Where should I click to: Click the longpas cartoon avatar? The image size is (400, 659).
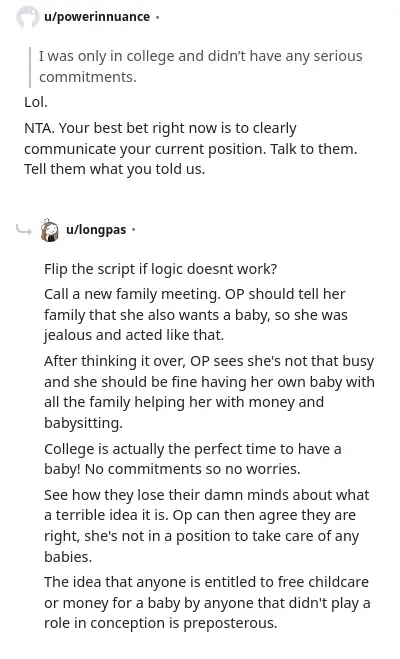(x=50, y=230)
